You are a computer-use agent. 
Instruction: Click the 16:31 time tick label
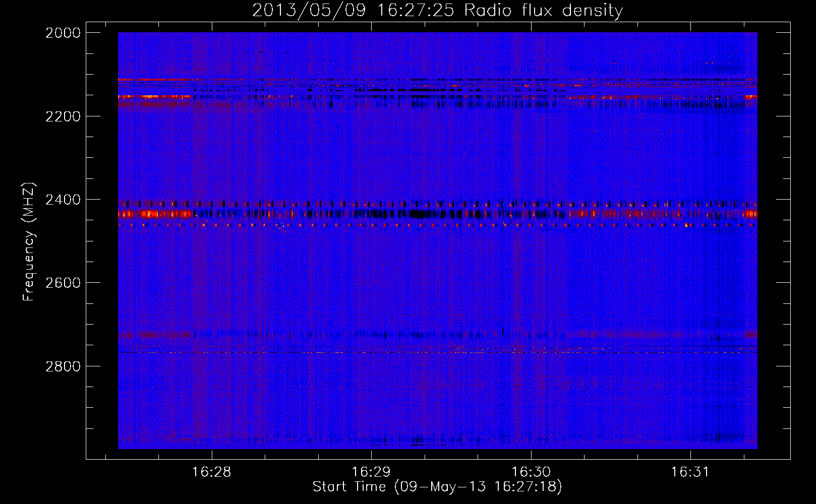click(x=690, y=472)
